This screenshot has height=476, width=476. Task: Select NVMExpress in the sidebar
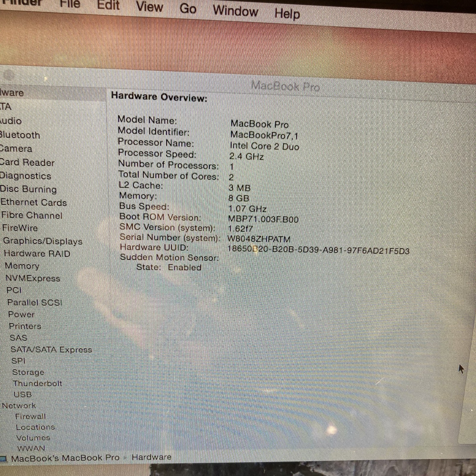pyautogui.click(x=33, y=278)
